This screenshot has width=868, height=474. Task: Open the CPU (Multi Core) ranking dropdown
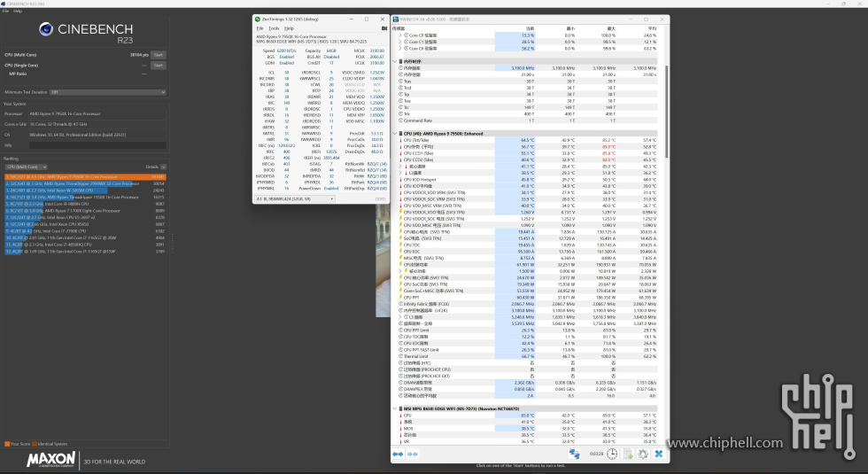pyautogui.click(x=26, y=167)
